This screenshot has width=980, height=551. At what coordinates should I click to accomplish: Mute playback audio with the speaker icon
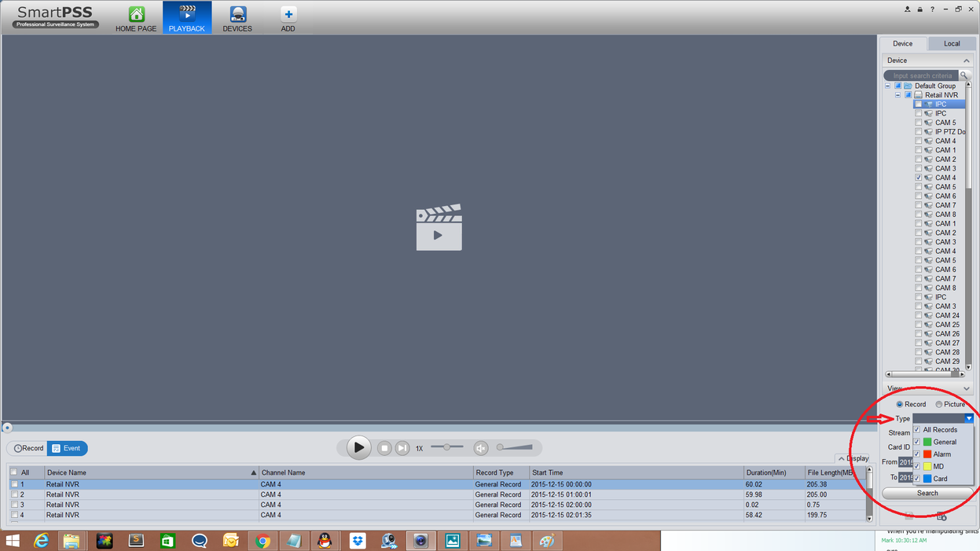click(482, 447)
